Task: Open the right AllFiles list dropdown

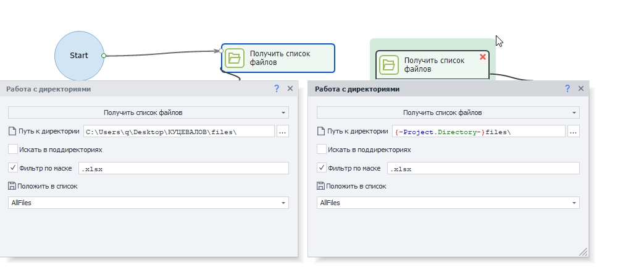Action: point(575,203)
